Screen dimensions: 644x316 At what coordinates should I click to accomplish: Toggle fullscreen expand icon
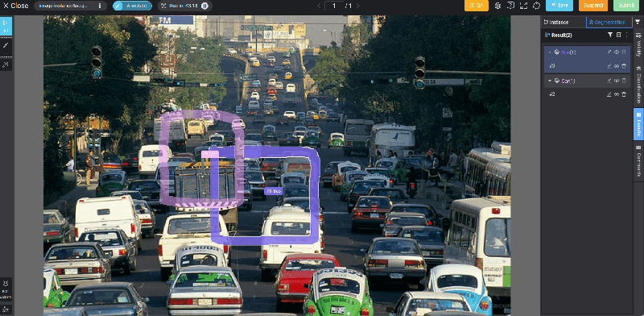click(524, 6)
